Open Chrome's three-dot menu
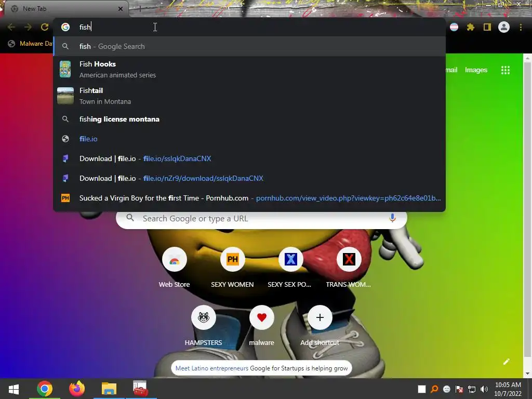 coord(521,27)
